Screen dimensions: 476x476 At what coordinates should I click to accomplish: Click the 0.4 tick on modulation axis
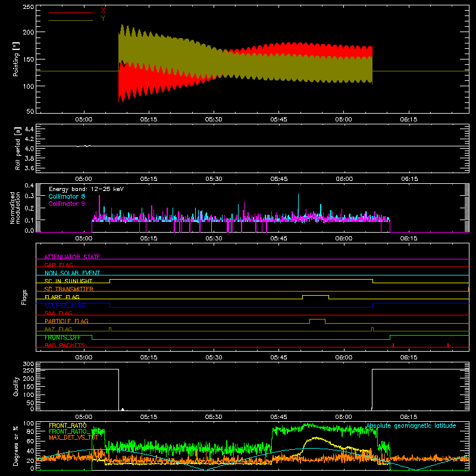pos(29,185)
